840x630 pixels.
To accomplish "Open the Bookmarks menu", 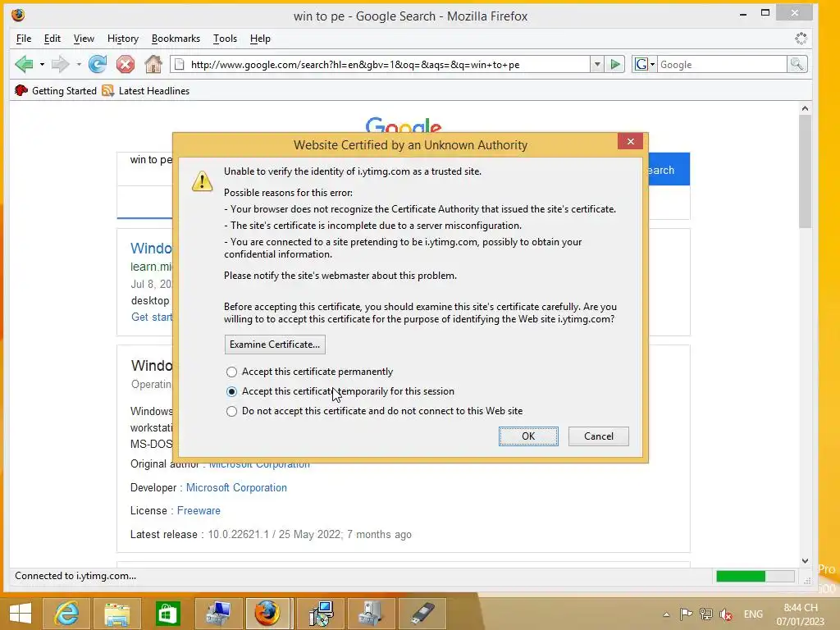I will (x=176, y=39).
